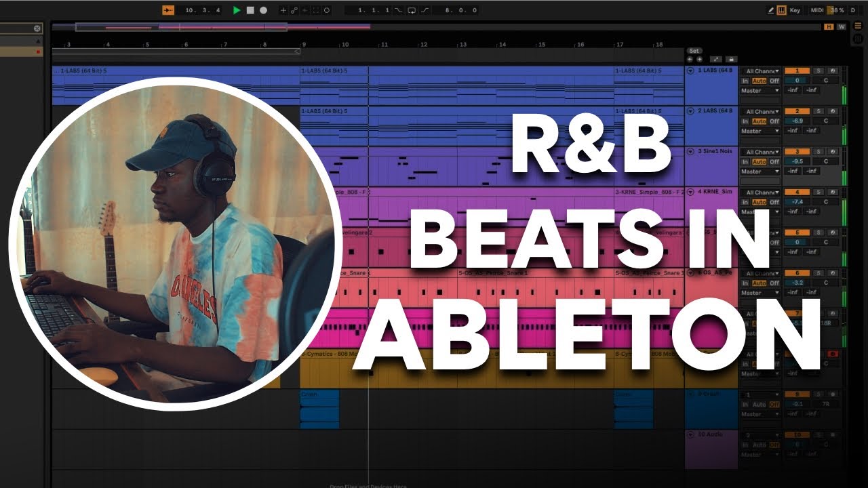Toggle the Punch-Out switch icon
868x488 pixels.
pos(425,10)
